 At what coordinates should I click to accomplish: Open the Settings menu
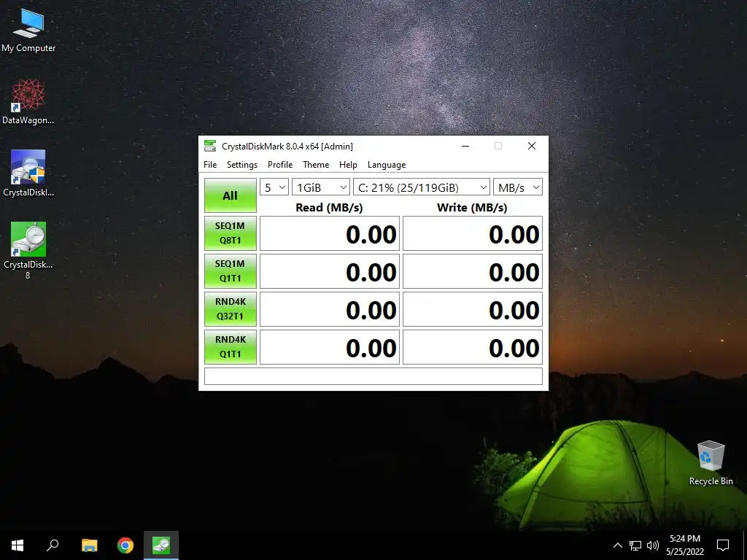[x=242, y=165]
